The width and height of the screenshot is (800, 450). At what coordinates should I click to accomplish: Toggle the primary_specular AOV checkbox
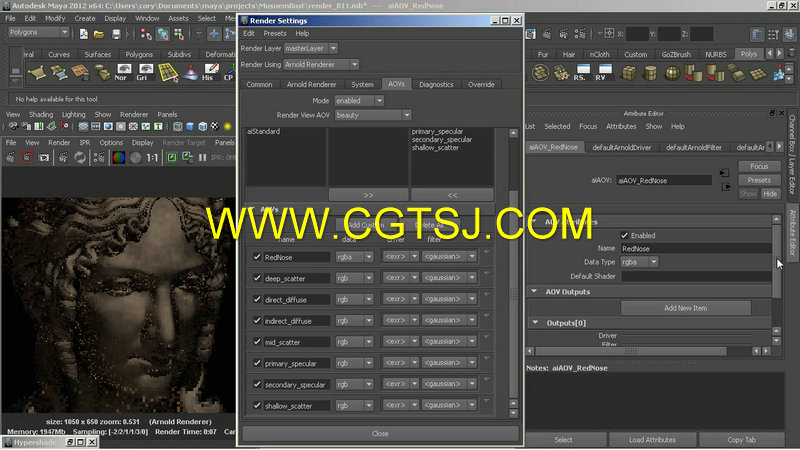[257, 363]
